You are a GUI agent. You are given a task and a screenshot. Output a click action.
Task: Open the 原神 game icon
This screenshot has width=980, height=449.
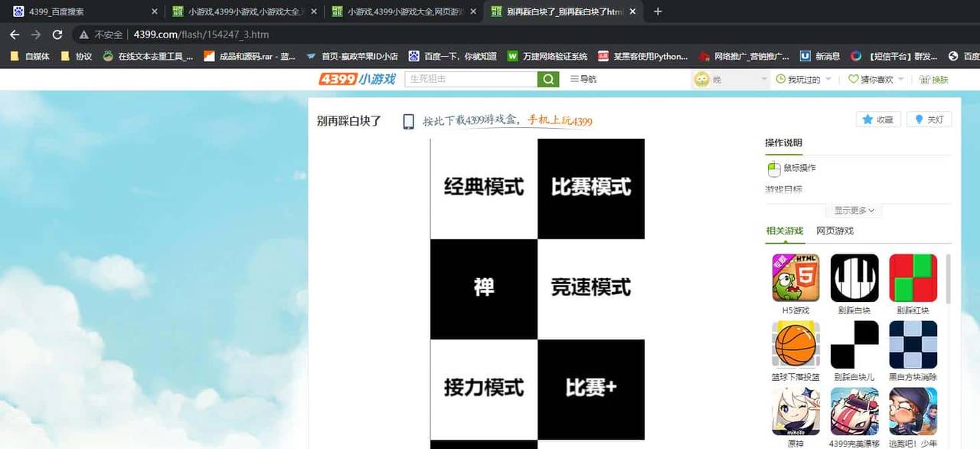coord(795,410)
